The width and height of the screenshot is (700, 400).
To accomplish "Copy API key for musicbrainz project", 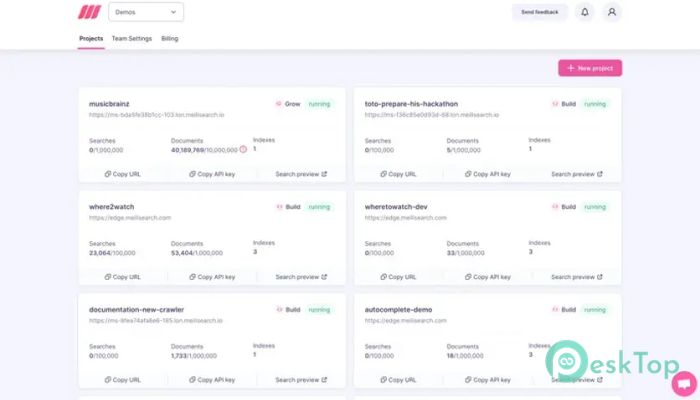I will [212, 174].
